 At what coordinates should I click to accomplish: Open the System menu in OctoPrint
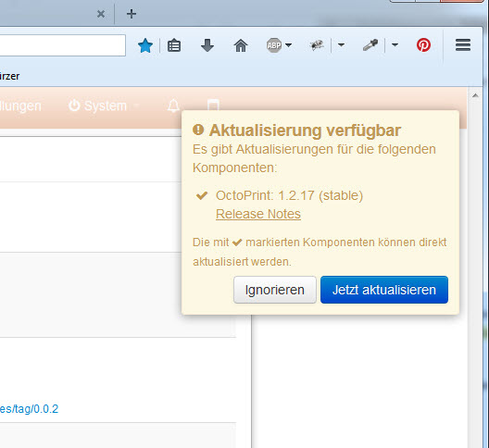104,106
